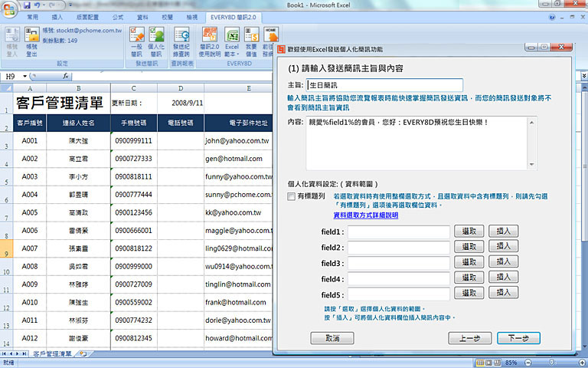Click 插入 button for field3

[503, 261]
